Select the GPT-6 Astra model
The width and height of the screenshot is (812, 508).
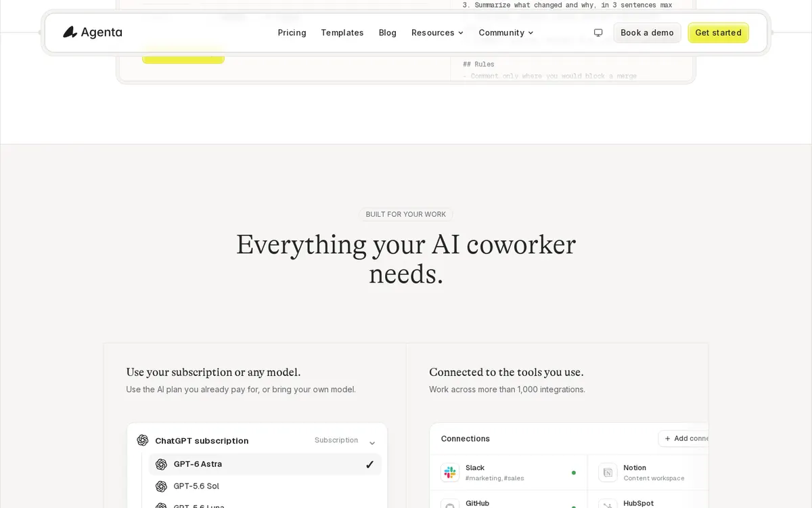[265, 464]
